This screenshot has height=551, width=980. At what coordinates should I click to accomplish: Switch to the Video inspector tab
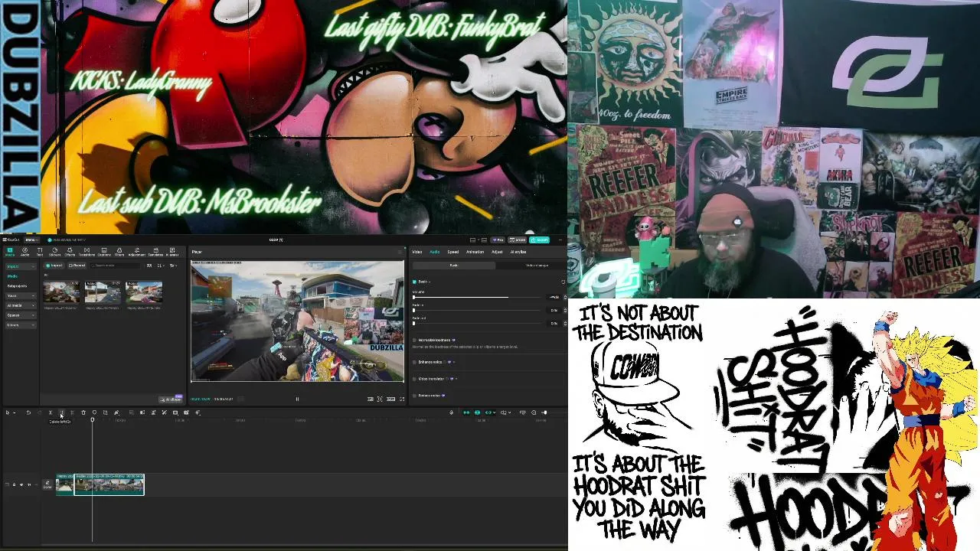[x=417, y=252]
